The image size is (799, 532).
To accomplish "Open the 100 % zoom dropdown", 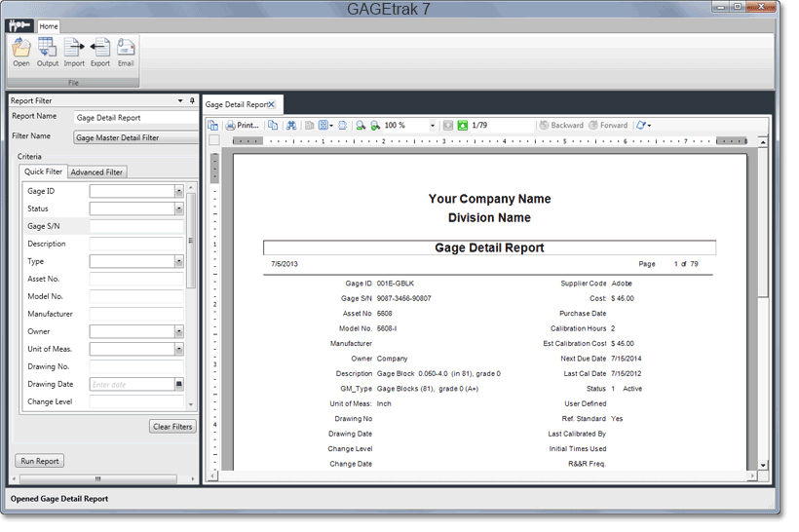I will [x=433, y=126].
